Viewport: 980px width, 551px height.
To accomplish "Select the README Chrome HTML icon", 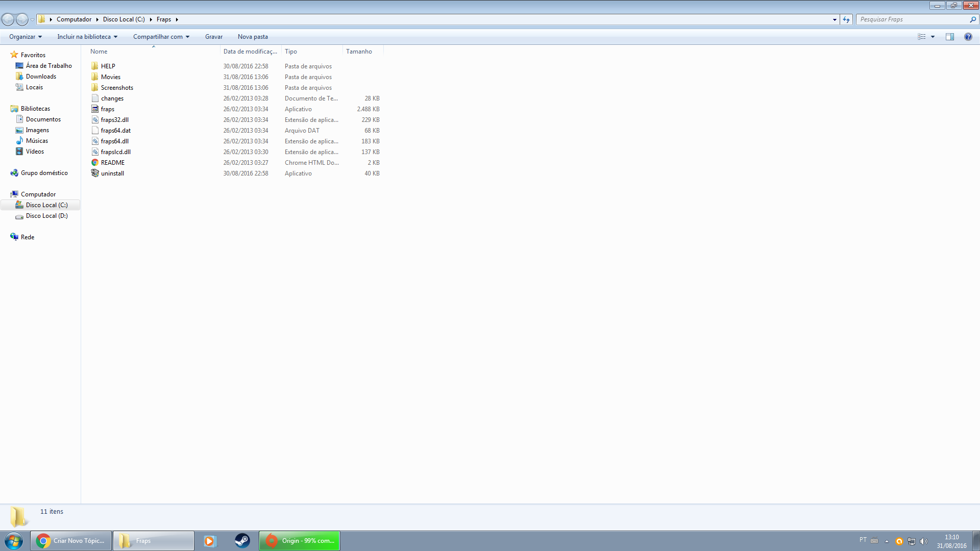I will point(95,162).
